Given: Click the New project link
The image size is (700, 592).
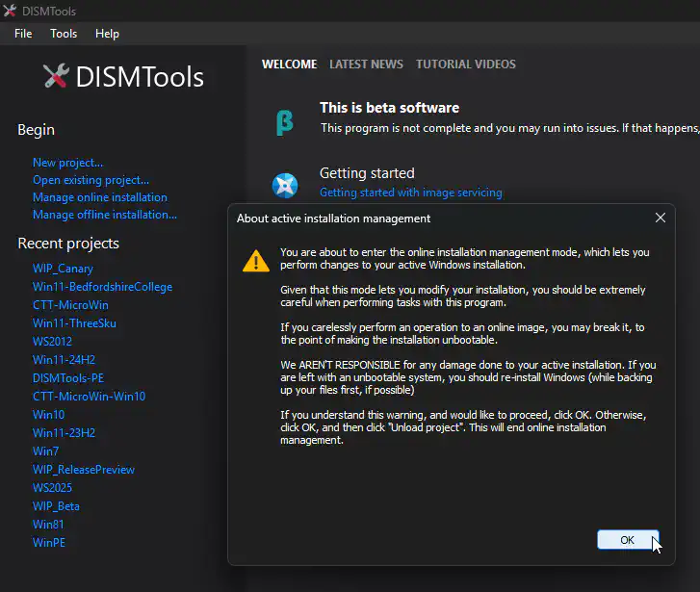Looking at the screenshot, I should point(67,163).
